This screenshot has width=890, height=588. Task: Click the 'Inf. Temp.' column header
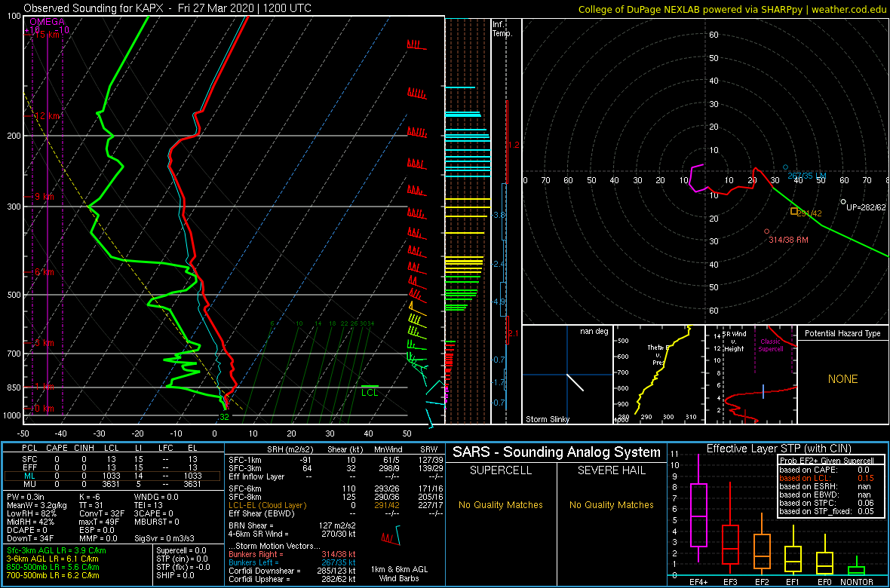point(503,29)
